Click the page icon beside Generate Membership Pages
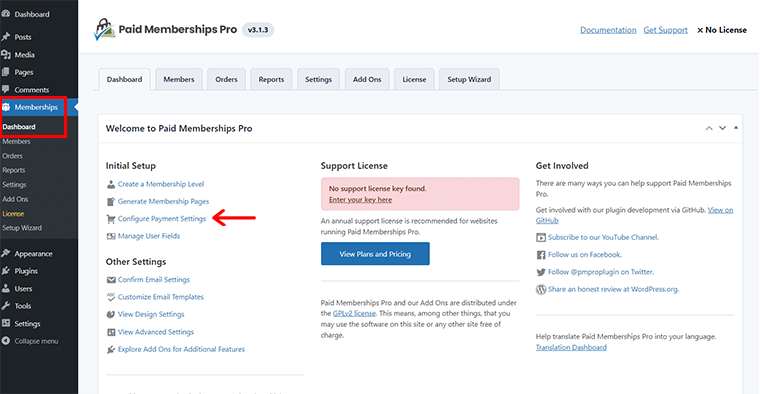 [x=111, y=202]
